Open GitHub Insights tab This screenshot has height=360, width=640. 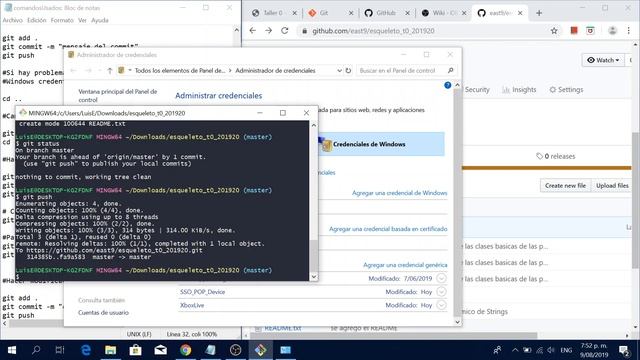pos(519,89)
